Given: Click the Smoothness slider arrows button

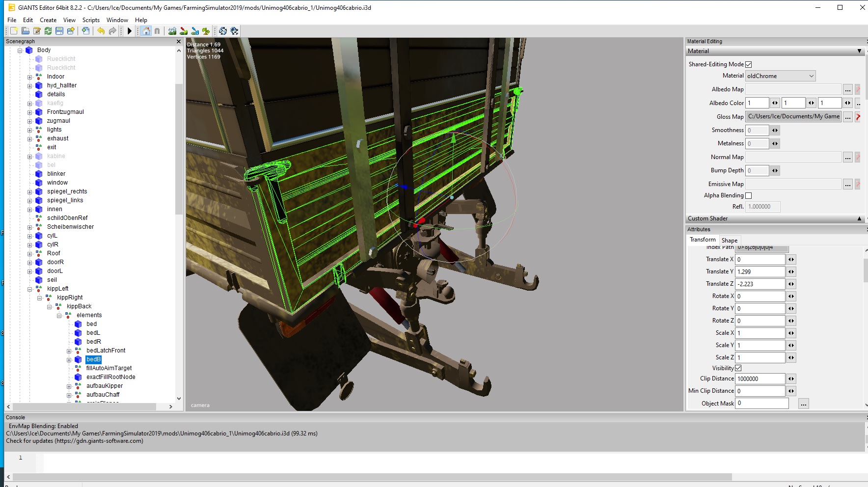Looking at the screenshot, I should point(775,130).
